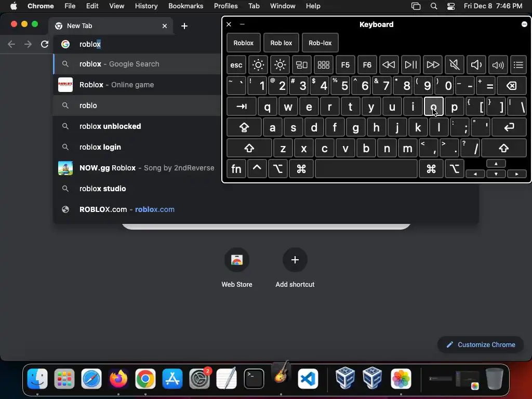Viewport: 532px width, 399px height.
Task: Toggle the left option key
Action: (278, 169)
